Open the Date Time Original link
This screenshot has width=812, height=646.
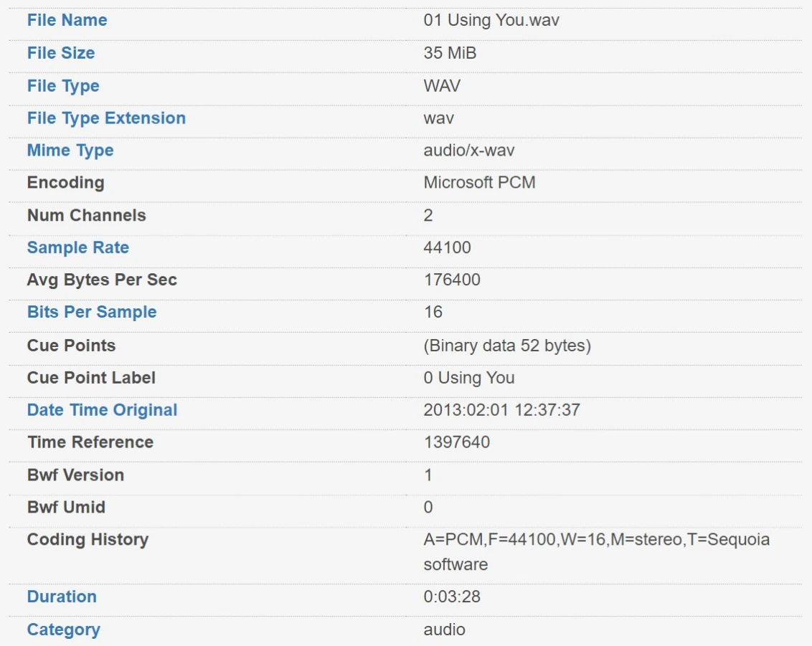point(102,410)
